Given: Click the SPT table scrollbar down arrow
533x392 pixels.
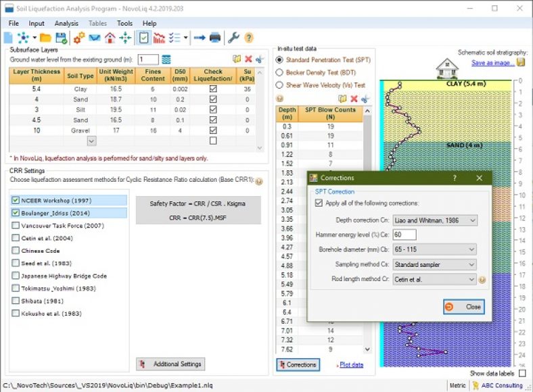Looking at the screenshot, I should tap(367, 349).
